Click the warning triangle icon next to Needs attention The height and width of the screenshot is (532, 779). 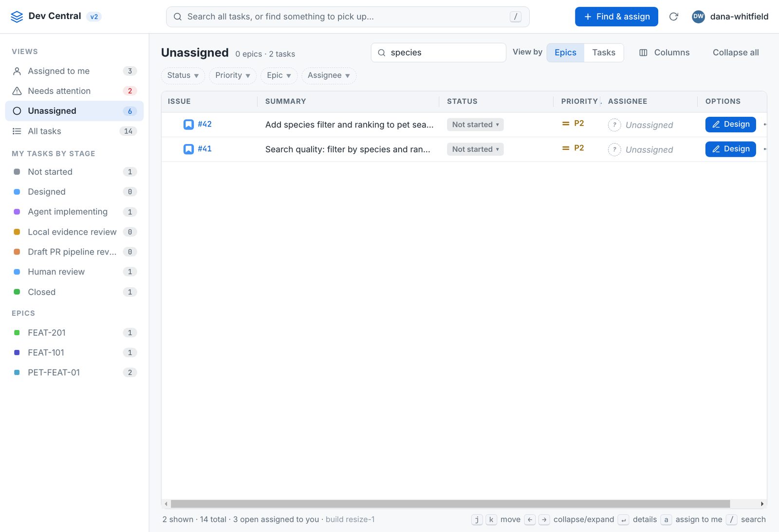[x=17, y=91]
